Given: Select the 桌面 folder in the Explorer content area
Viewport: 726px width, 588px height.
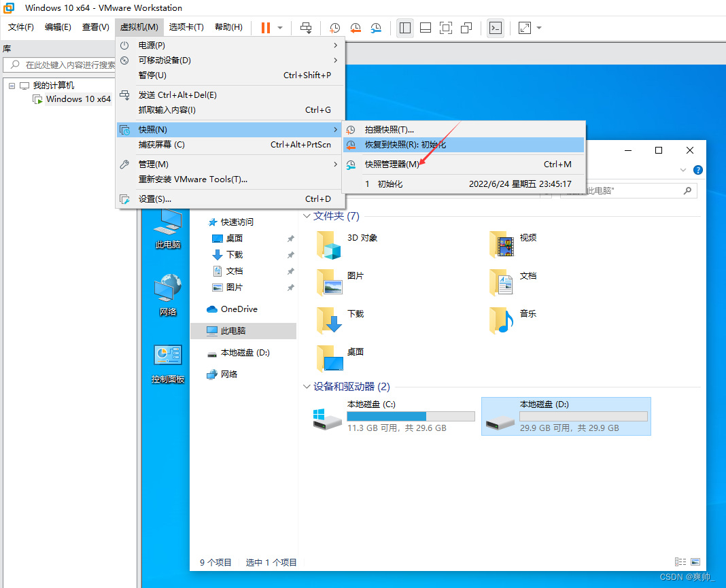Looking at the screenshot, I should (341, 358).
